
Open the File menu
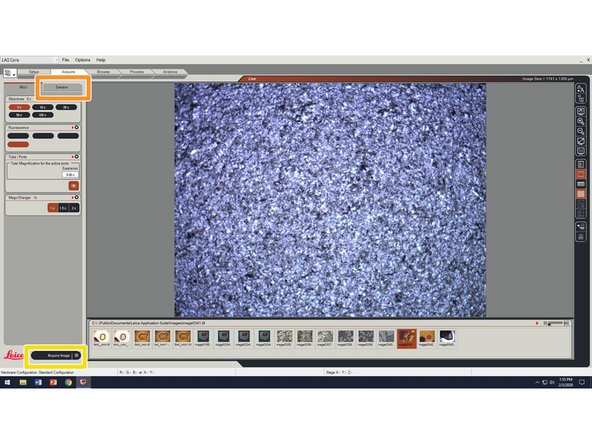(65, 60)
